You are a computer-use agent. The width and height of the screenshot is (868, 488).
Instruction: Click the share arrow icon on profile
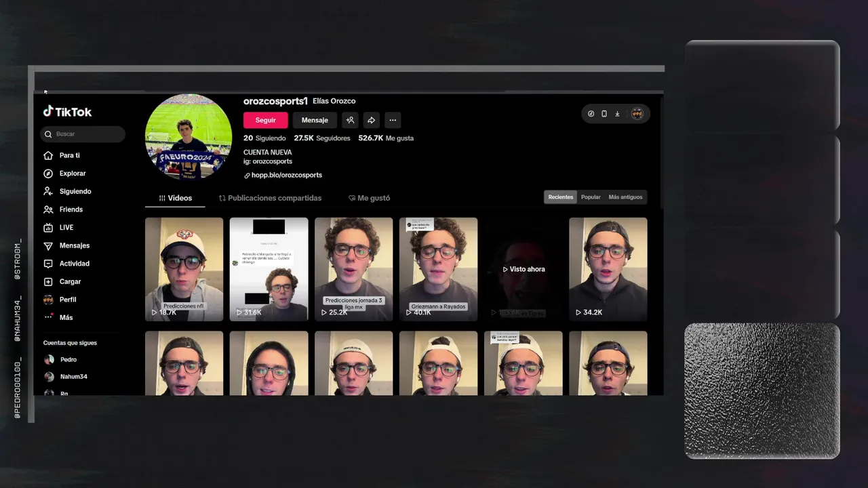(371, 120)
